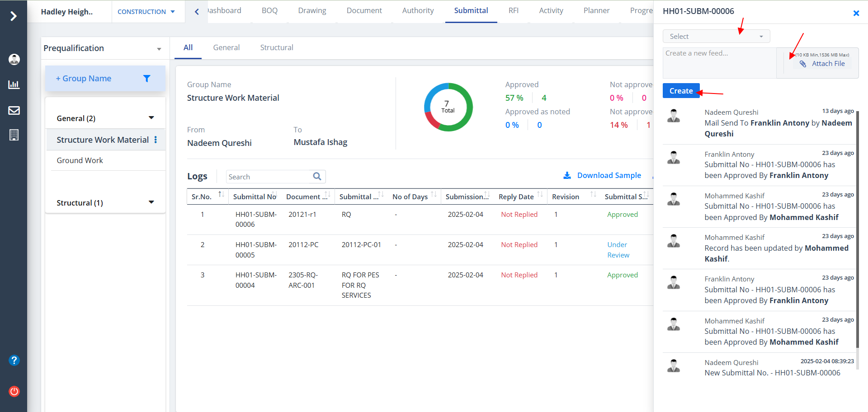Open the Prequalification dropdown
Screen dimensions: 868x412
point(103,48)
